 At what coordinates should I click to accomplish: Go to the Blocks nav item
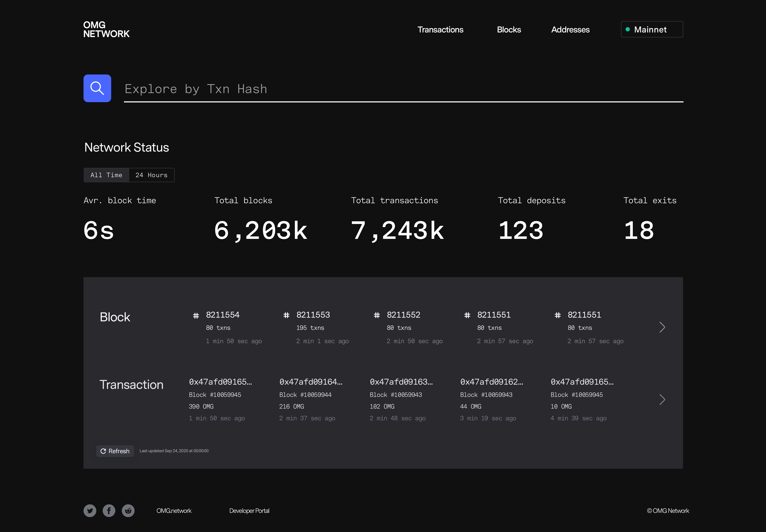click(x=509, y=30)
